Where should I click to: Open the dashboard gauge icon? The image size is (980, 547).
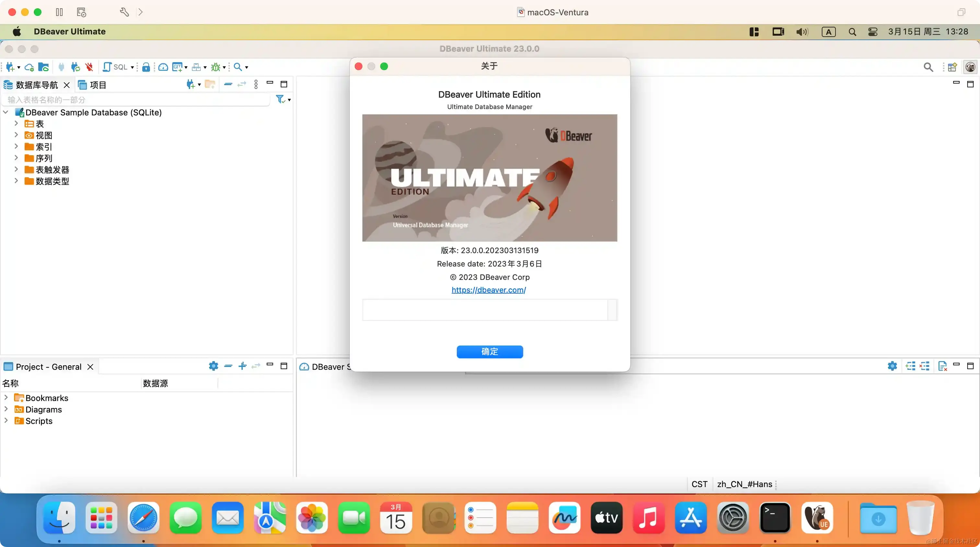click(163, 67)
